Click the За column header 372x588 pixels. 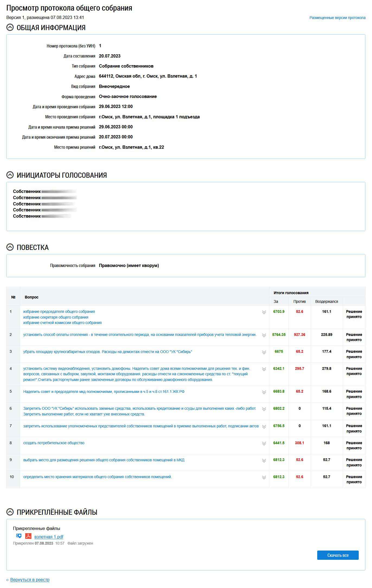coord(276,301)
